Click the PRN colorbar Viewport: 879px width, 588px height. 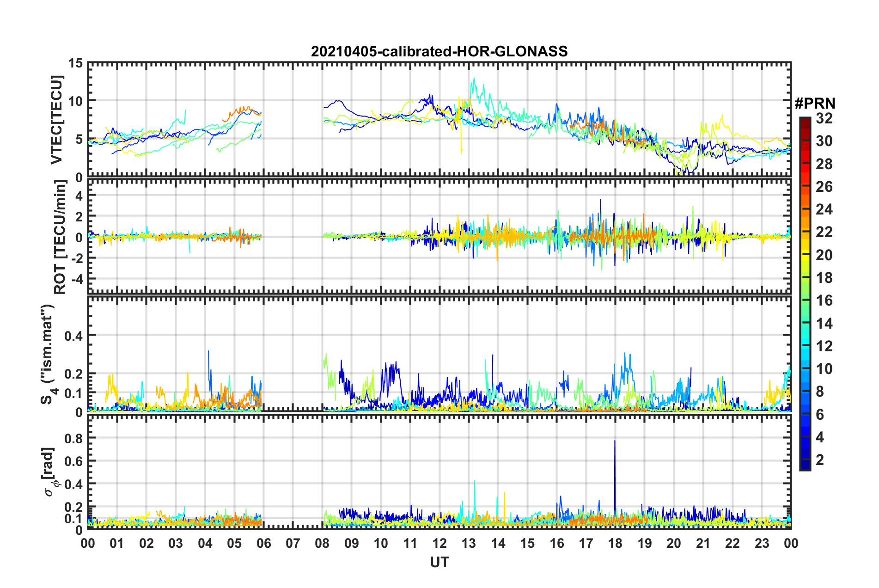[805, 294]
